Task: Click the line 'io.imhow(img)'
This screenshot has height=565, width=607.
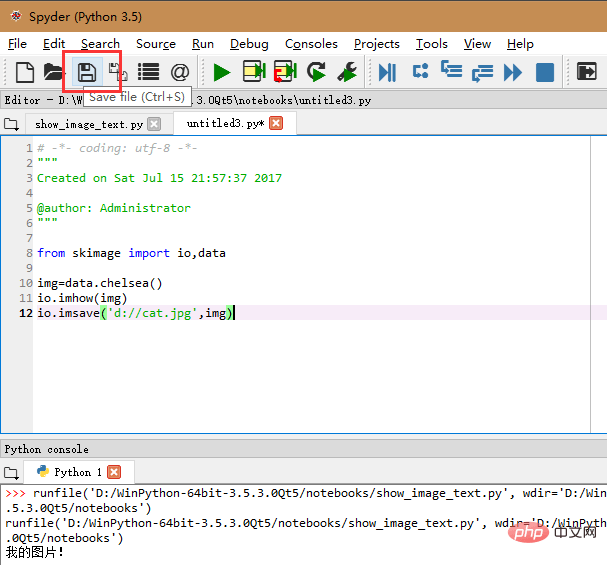Action: [x=82, y=298]
